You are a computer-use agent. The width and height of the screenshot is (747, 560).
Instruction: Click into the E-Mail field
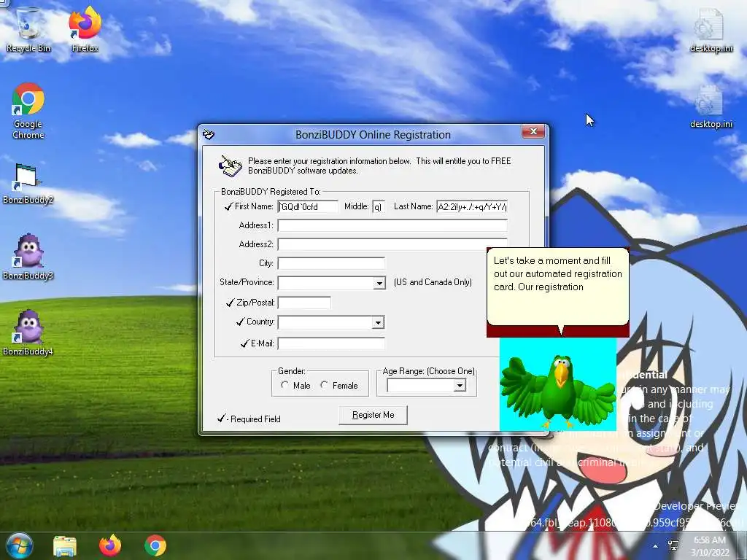[x=331, y=343]
